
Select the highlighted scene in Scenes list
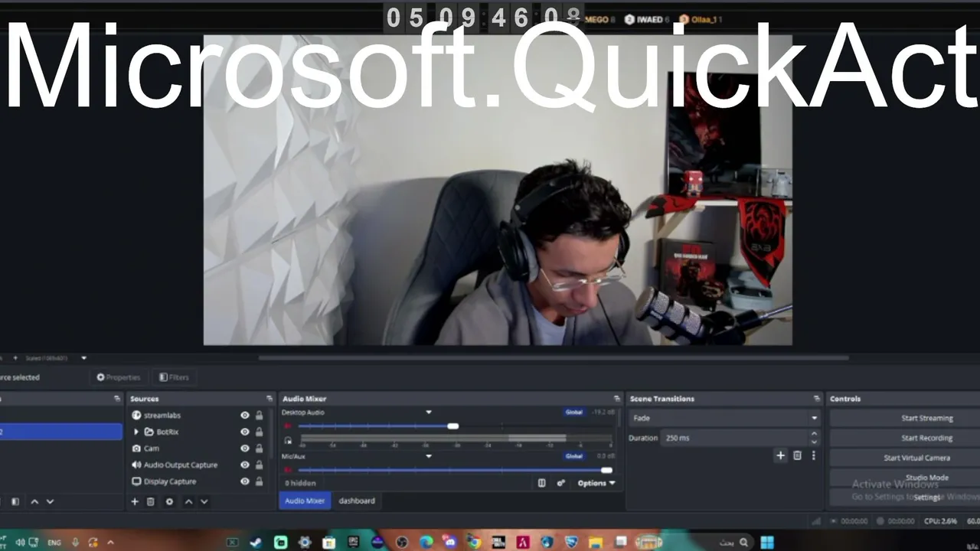(60, 432)
